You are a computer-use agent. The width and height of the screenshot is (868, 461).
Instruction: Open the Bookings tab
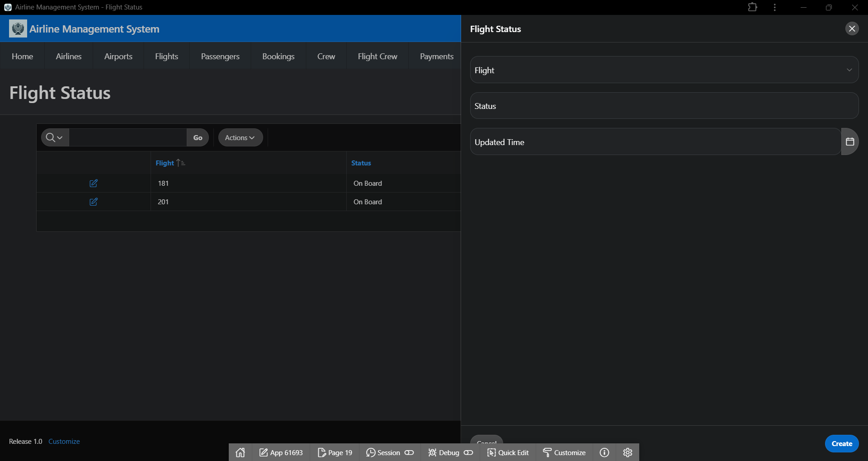[x=278, y=56]
